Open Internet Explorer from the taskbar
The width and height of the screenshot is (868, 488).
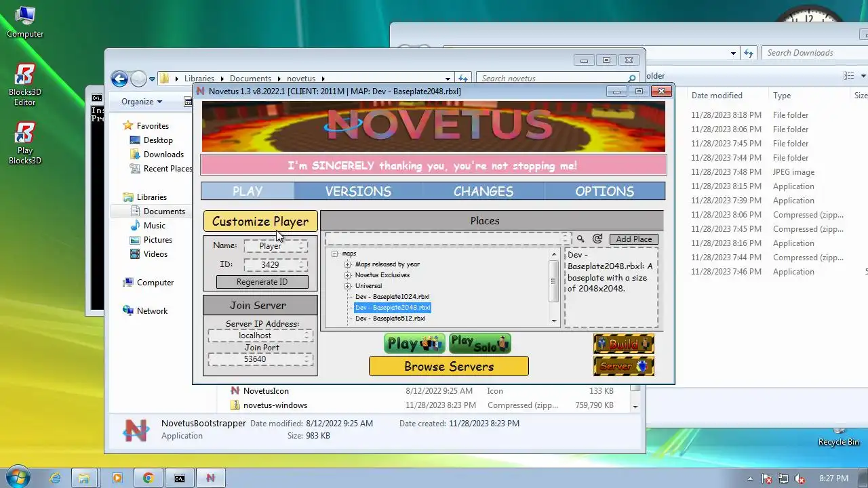(55, 478)
